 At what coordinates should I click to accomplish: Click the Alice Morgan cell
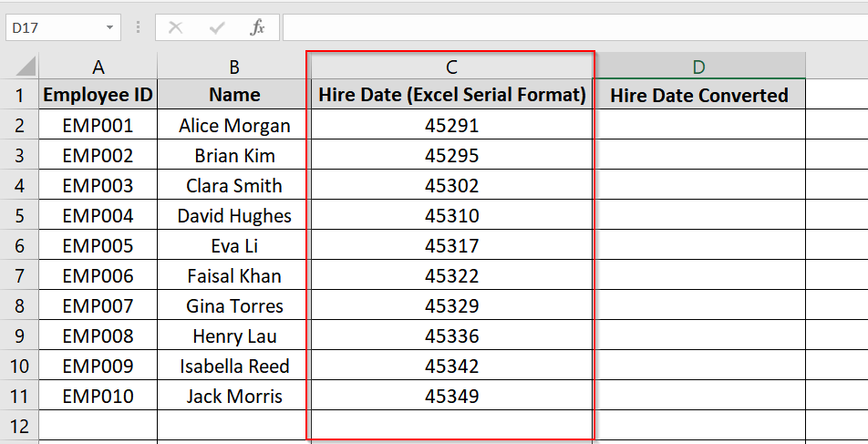tap(234, 125)
